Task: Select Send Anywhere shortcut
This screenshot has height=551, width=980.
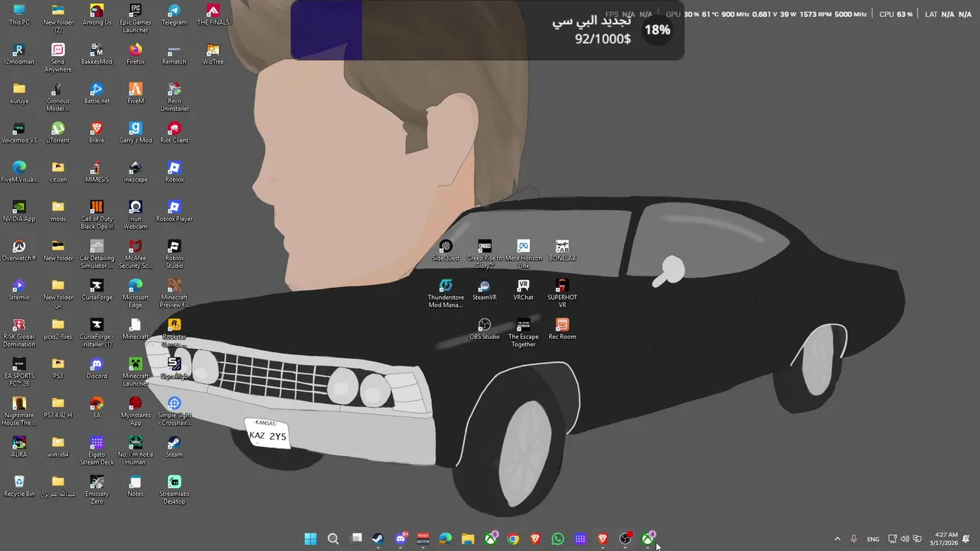Action: coord(58,57)
